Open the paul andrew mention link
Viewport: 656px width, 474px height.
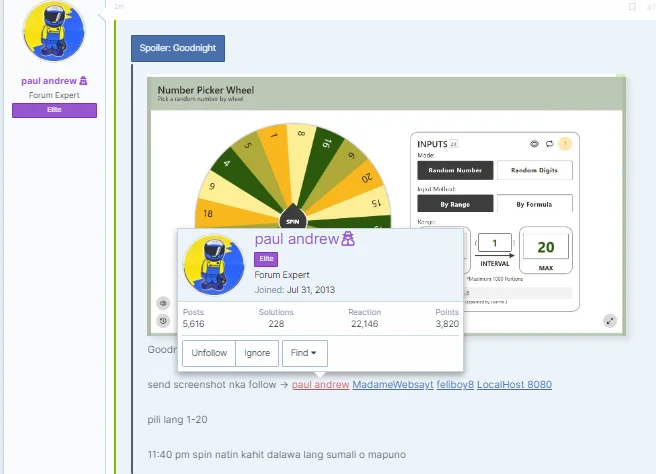320,384
